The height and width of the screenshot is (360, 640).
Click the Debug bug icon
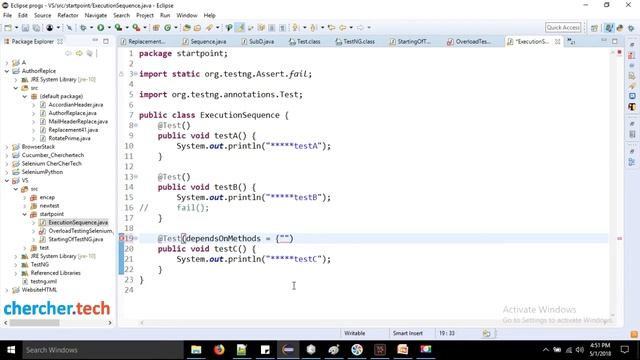coord(83,28)
